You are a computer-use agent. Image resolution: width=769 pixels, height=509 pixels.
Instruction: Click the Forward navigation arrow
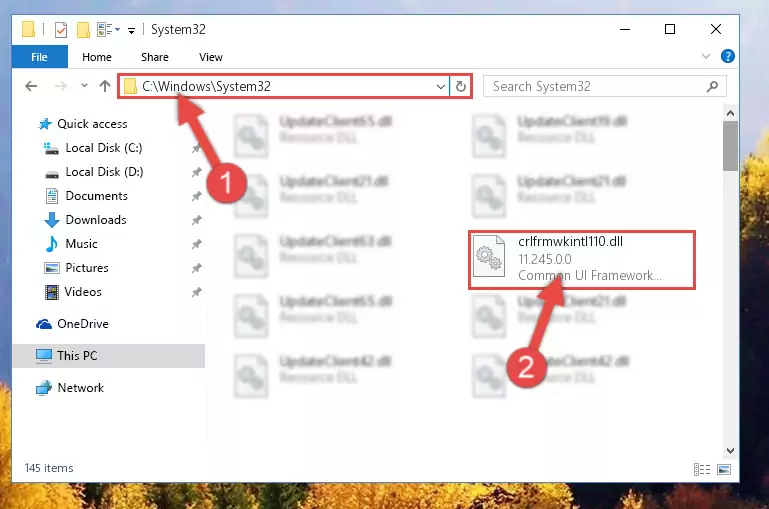tap(60, 86)
